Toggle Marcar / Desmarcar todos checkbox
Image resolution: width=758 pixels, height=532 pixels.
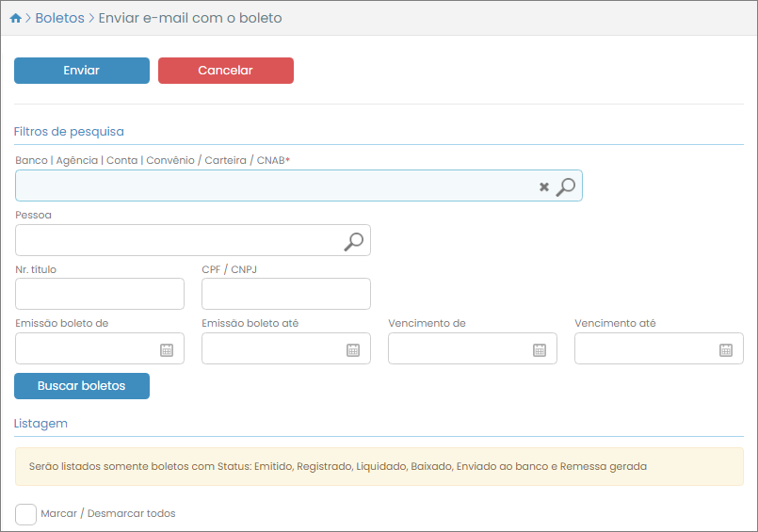coord(26,514)
